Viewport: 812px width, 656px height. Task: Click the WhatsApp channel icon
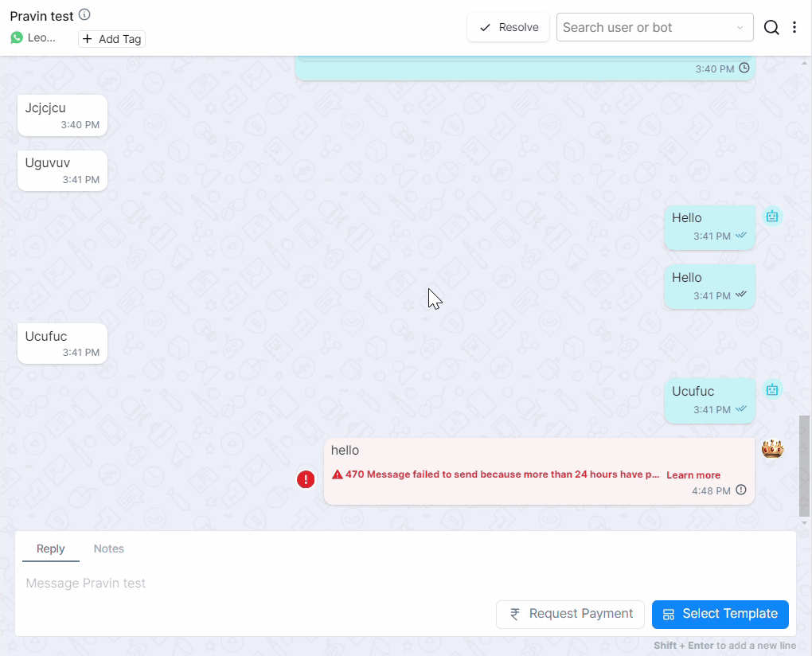click(x=17, y=38)
